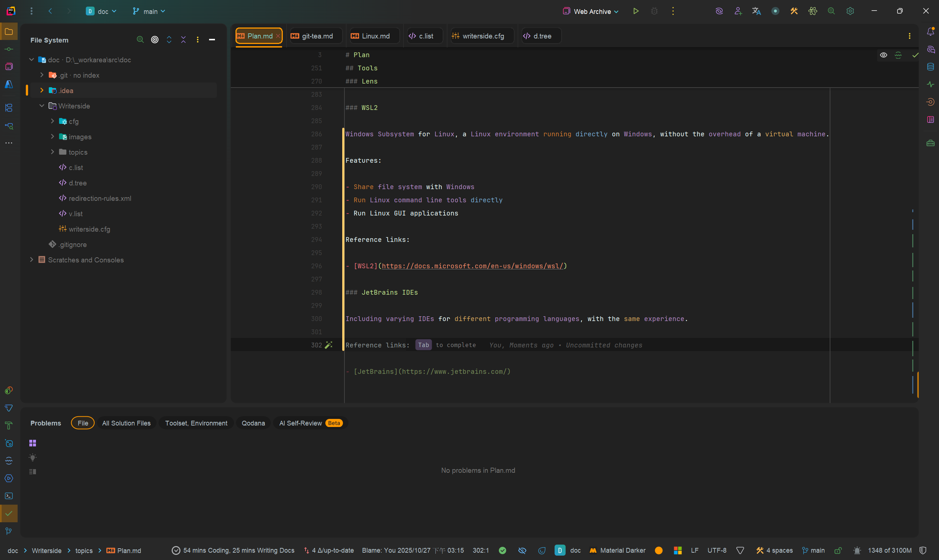Open the orange build tools icon

pyautogui.click(x=794, y=11)
